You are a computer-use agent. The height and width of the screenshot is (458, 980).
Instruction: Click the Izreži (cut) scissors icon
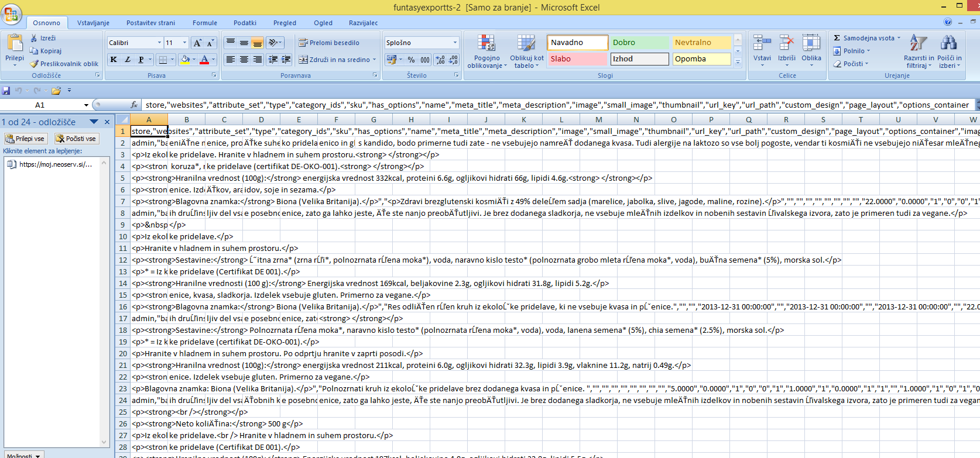[x=34, y=38]
